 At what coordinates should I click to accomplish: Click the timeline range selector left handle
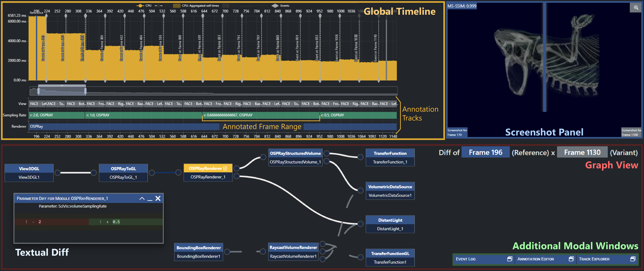point(38,91)
